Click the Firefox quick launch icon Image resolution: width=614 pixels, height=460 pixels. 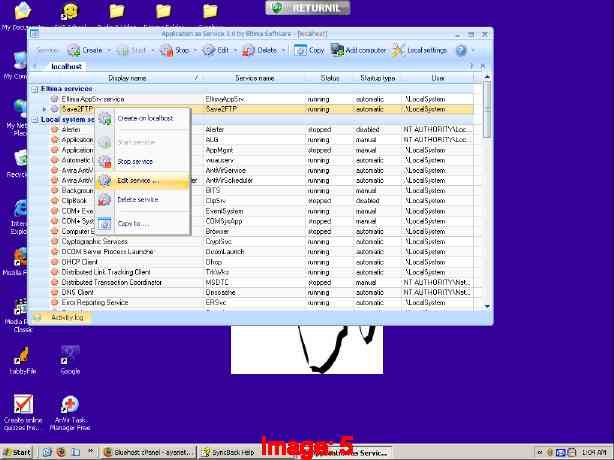(x=61, y=452)
